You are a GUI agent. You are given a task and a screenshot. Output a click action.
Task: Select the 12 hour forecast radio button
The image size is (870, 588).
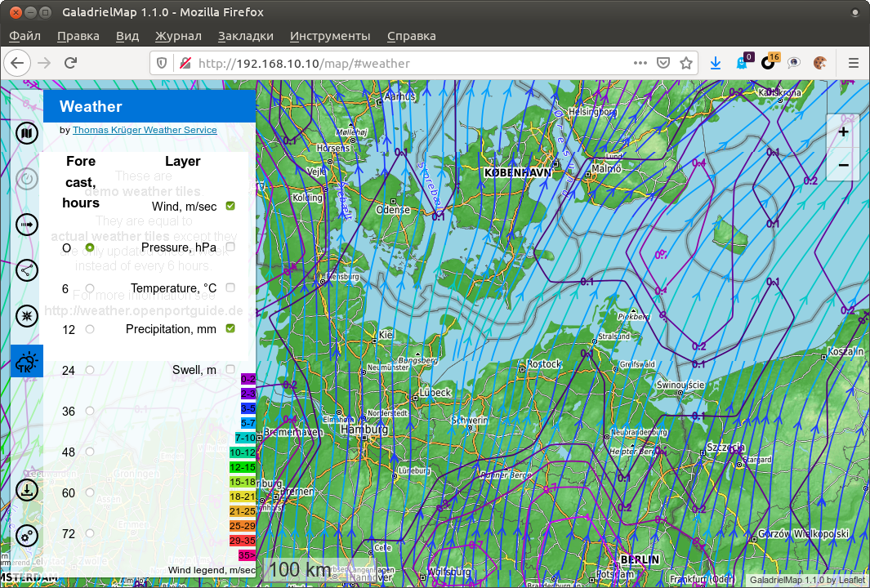click(x=88, y=329)
